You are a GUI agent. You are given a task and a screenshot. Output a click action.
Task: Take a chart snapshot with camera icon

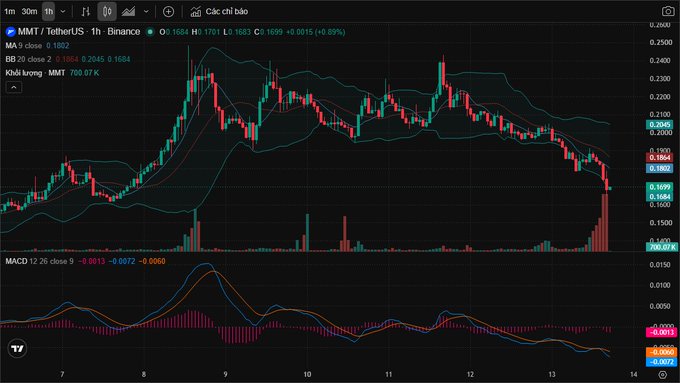coord(668,11)
